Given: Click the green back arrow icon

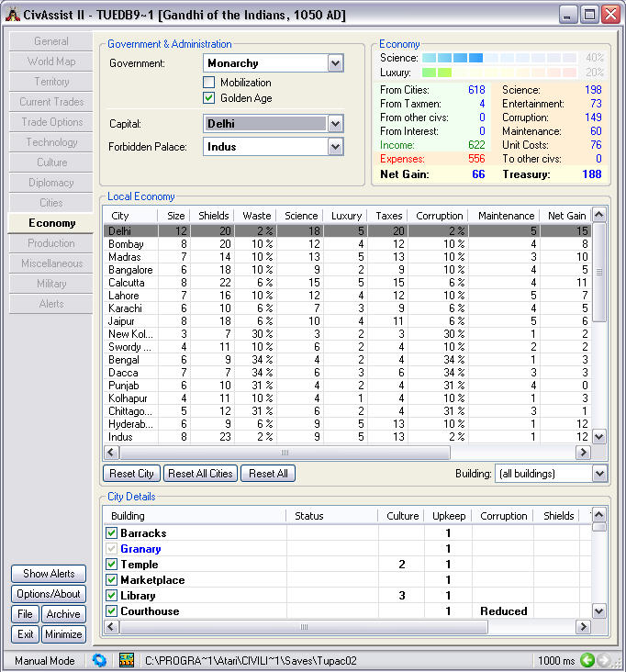Looking at the screenshot, I should pyautogui.click(x=587, y=660).
